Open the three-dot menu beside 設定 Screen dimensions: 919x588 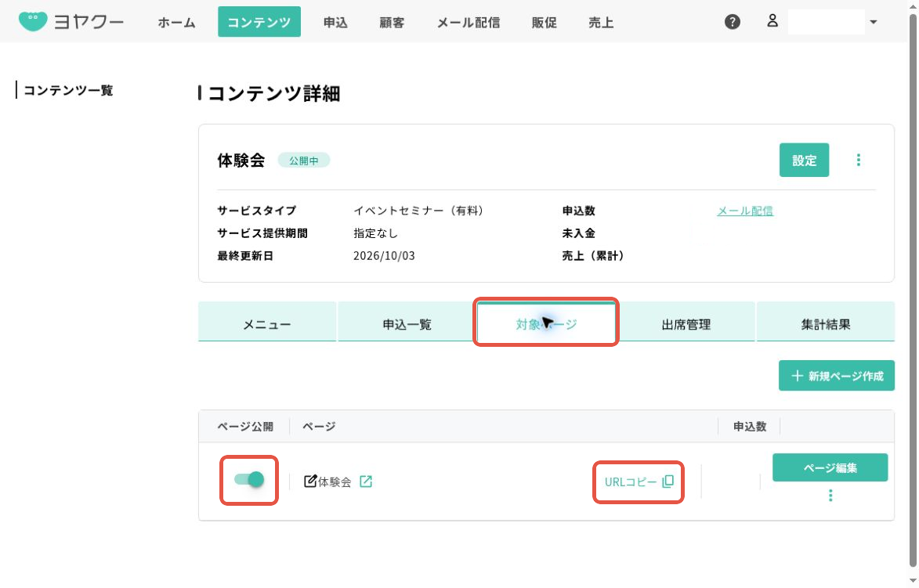pyautogui.click(x=858, y=160)
